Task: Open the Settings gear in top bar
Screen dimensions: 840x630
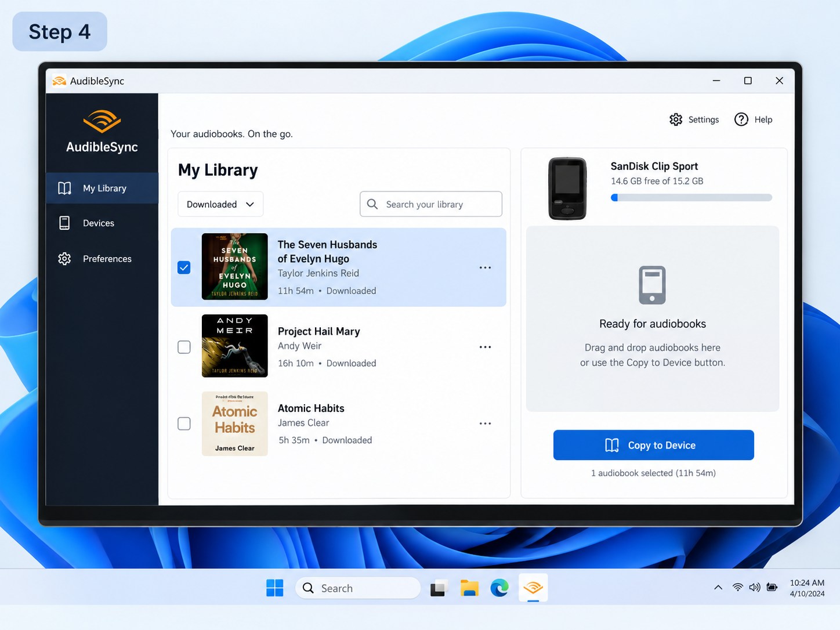Action: pos(676,120)
